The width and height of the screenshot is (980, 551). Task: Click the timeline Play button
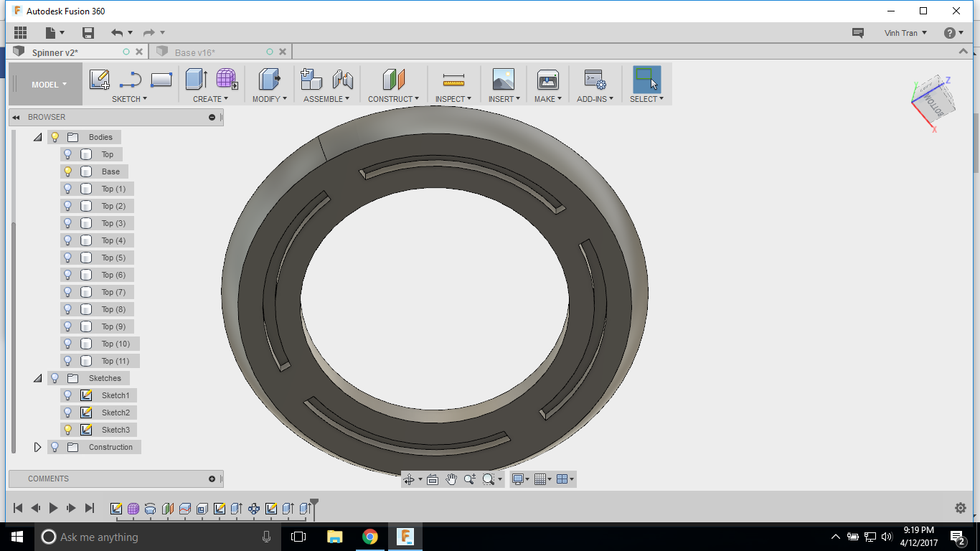pos(53,508)
